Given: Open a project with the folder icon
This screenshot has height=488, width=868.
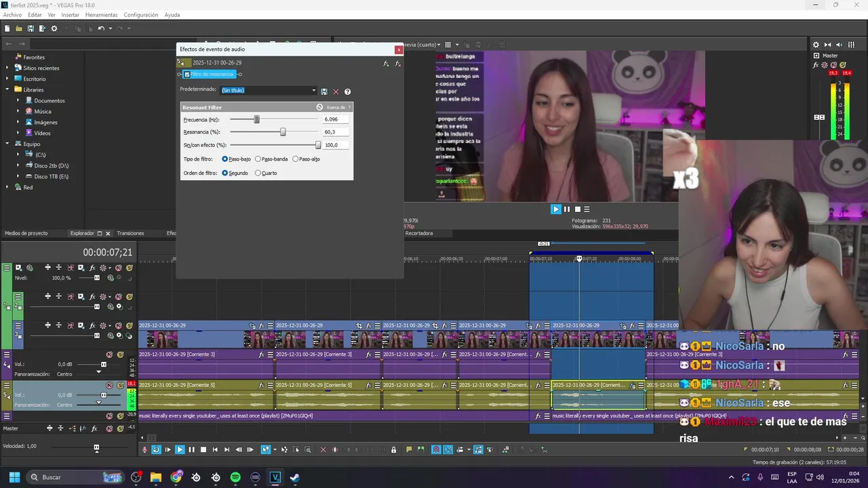Looking at the screenshot, I should pyautogui.click(x=19, y=28).
